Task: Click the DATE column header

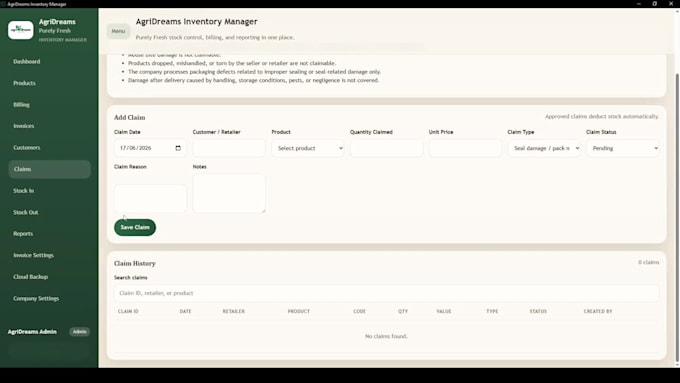Action: [x=185, y=311]
